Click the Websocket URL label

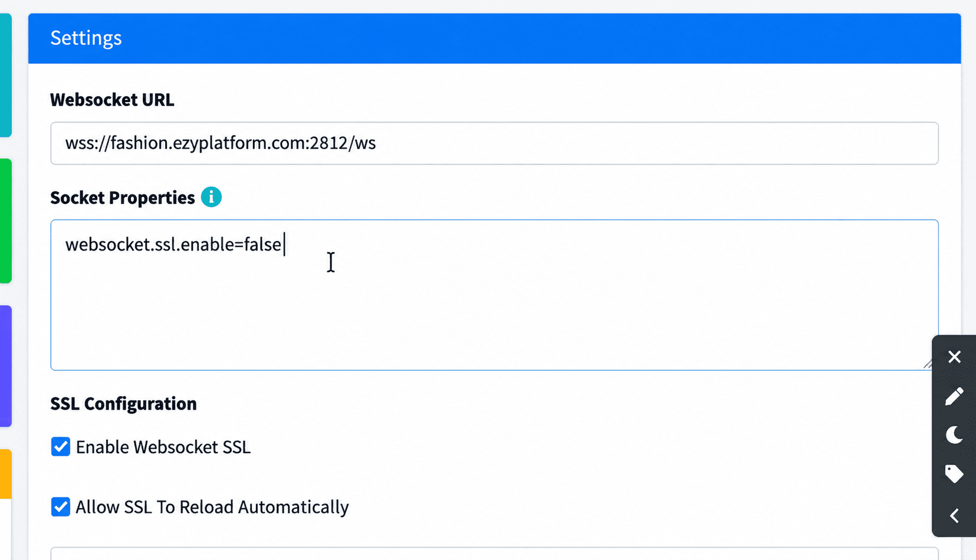112,100
